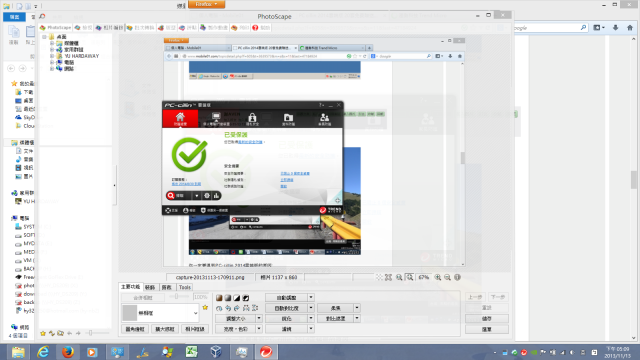Click the yellow star favorite frame icon
This screenshot has height=360, width=640.
point(205,307)
